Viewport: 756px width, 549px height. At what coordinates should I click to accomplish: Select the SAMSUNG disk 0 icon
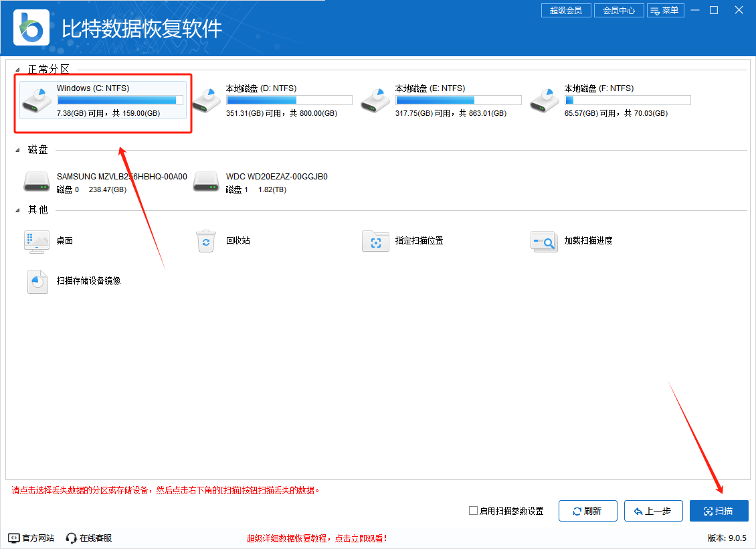(x=36, y=182)
